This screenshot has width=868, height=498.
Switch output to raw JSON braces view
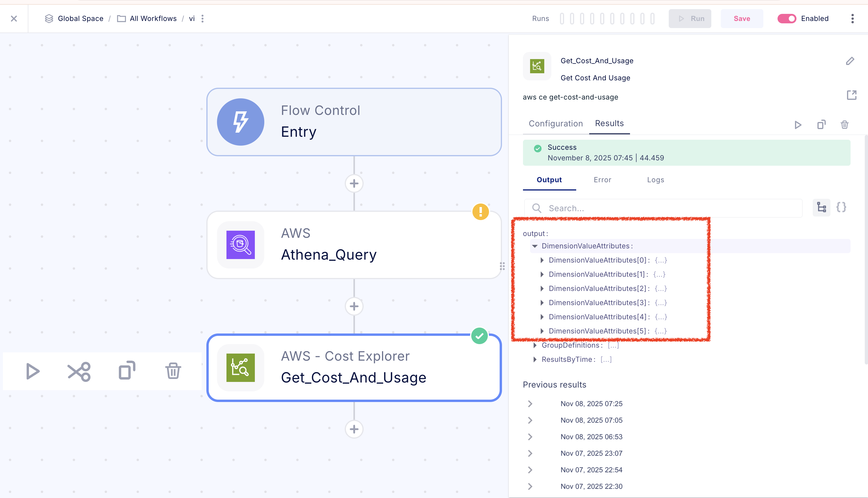point(841,207)
